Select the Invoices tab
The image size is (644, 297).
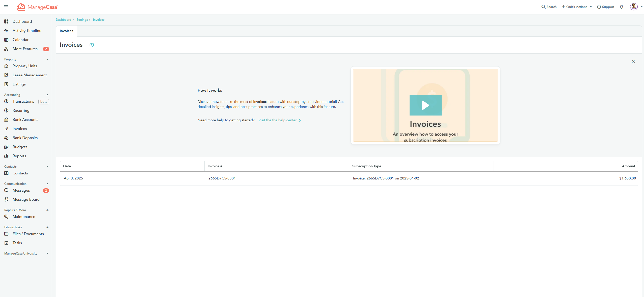coord(66,31)
